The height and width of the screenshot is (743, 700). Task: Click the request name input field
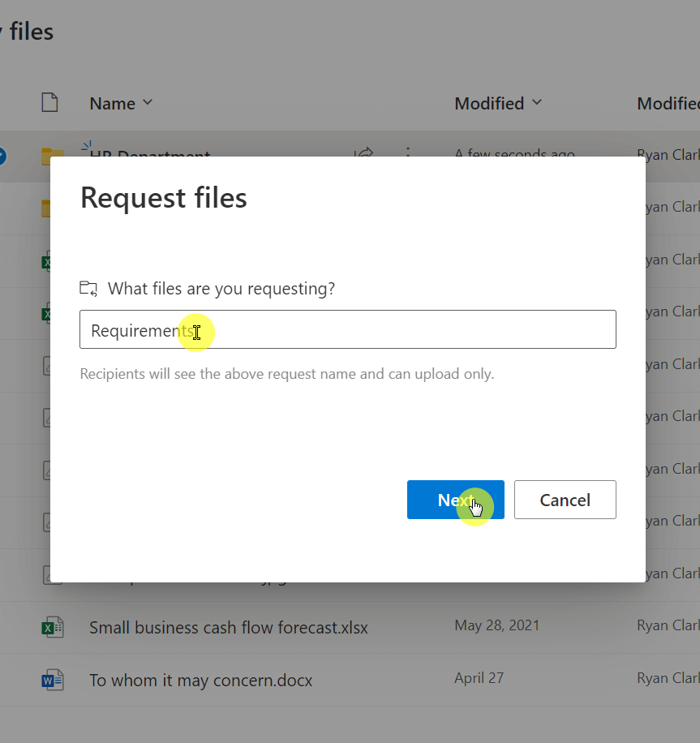tap(347, 329)
